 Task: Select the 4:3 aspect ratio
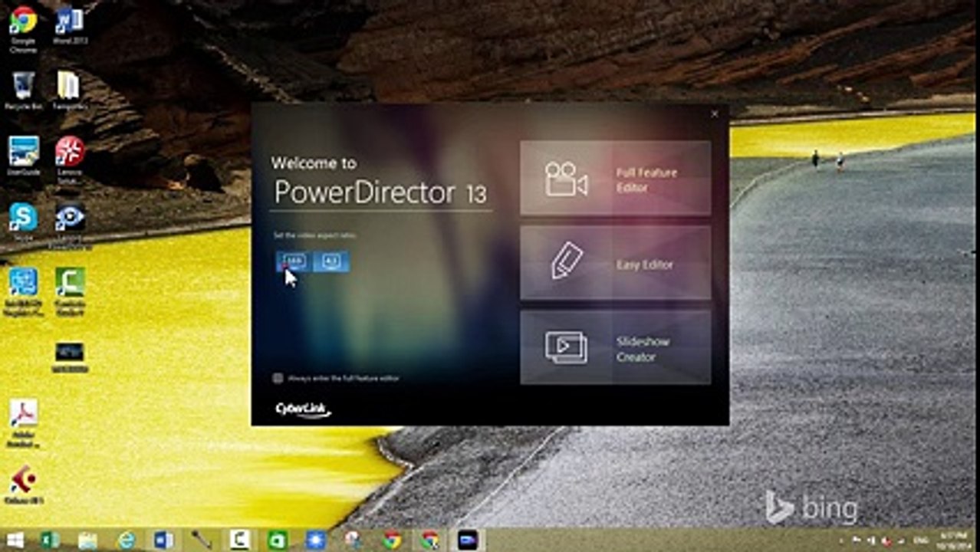pos(331,261)
